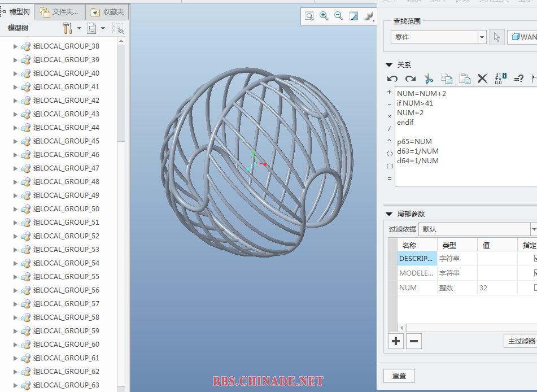The height and width of the screenshot is (392, 537).
Task: Click the paste clipboard icon in relations toolbar
Action: click(464, 79)
